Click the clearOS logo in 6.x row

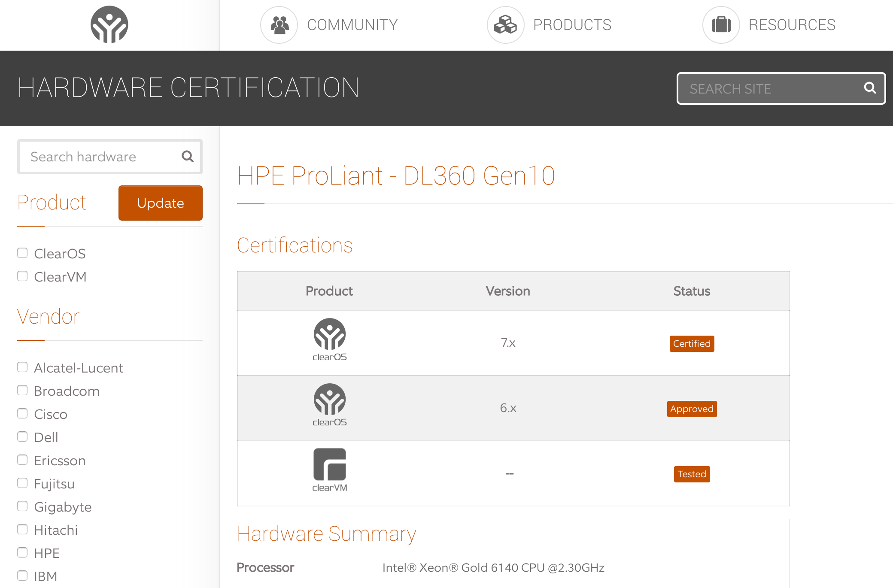(x=330, y=405)
